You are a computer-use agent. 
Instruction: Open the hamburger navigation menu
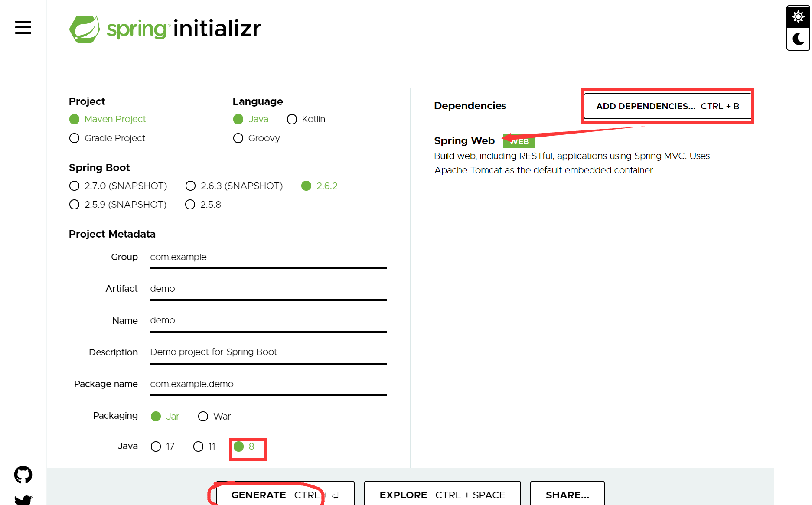[23, 27]
